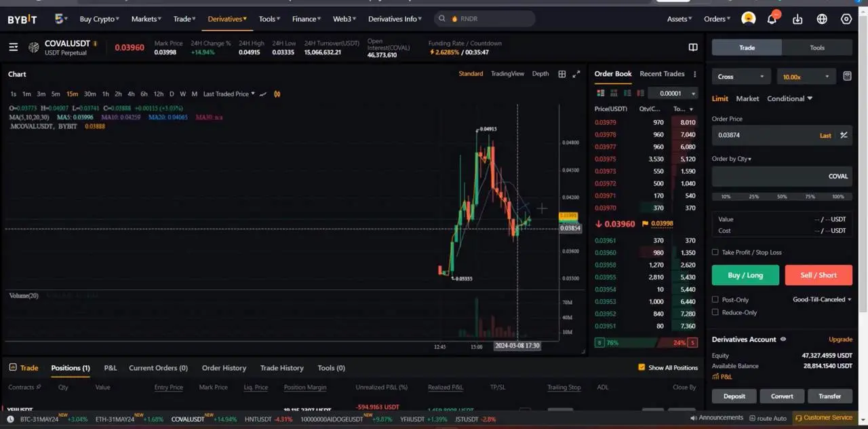Switch to TradingView chart mode
The height and width of the screenshot is (429, 868).
point(507,74)
